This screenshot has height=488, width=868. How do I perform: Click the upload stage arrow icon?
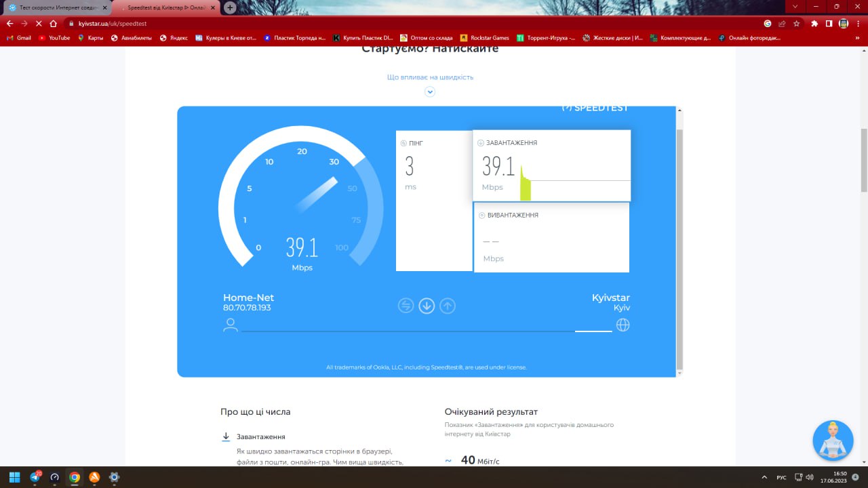click(x=448, y=306)
